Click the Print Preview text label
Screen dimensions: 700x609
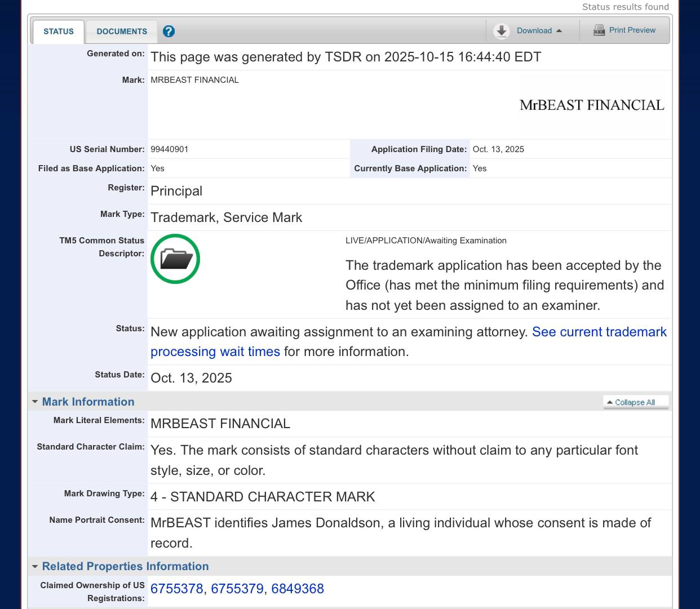(632, 30)
